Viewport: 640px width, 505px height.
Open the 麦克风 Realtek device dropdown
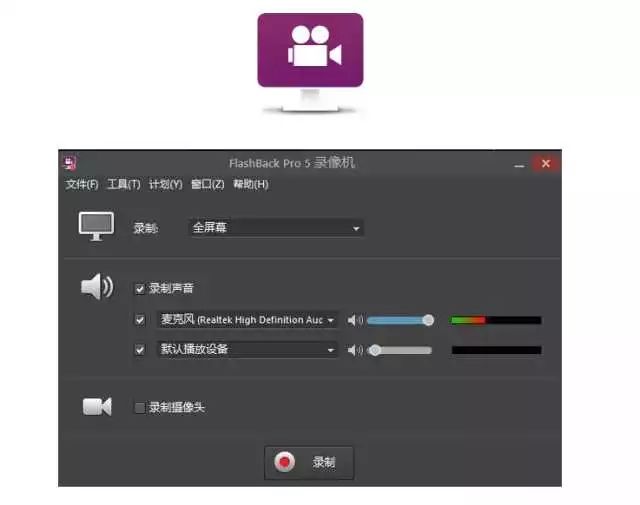coord(247,320)
